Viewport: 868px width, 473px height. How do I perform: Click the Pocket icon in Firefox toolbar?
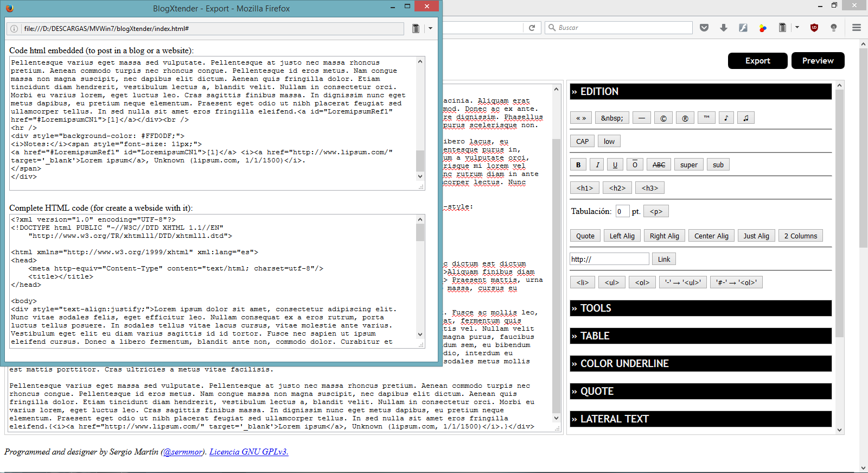(704, 28)
